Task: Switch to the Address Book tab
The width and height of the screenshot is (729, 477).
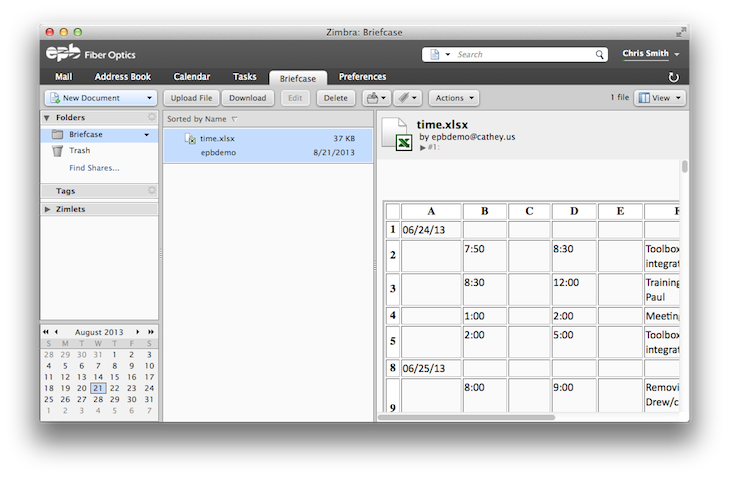Action: [123, 77]
